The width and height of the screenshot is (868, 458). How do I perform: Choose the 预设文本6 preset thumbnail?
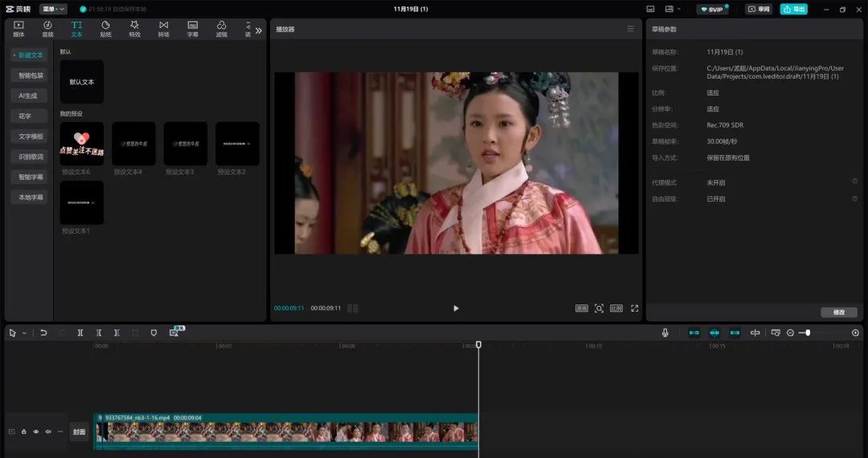pyautogui.click(x=82, y=144)
